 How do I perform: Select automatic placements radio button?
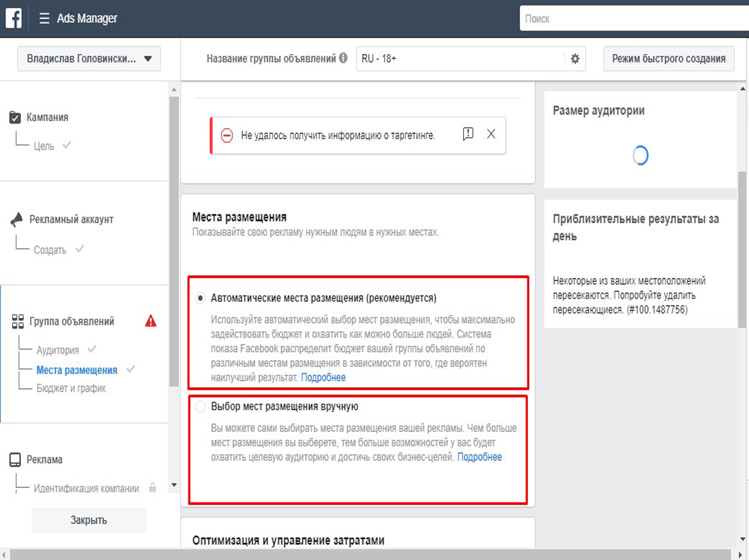click(x=200, y=298)
